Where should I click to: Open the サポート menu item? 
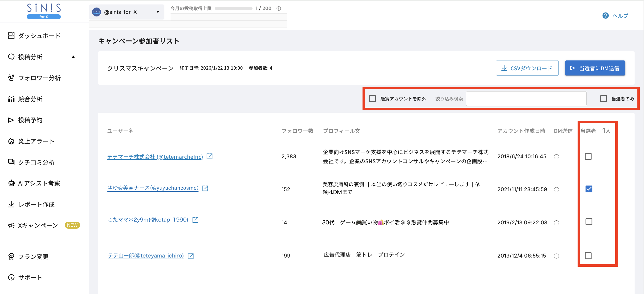tap(30, 277)
